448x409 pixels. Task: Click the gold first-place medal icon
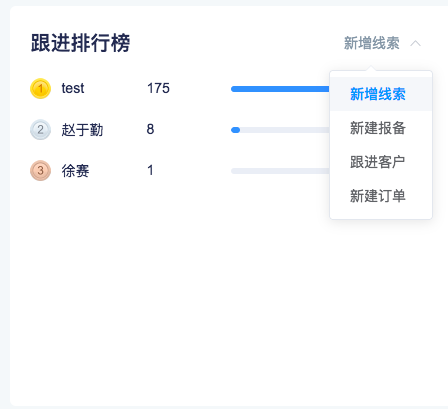pyautogui.click(x=40, y=89)
